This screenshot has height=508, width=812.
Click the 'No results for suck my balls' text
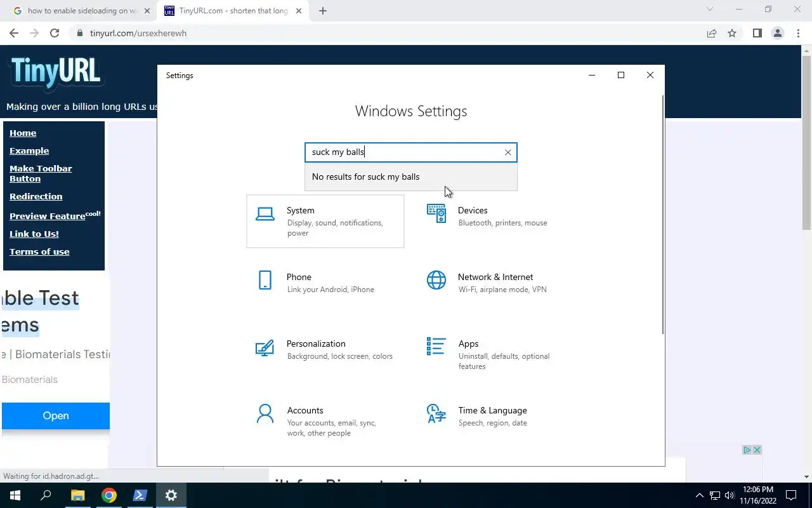click(365, 177)
